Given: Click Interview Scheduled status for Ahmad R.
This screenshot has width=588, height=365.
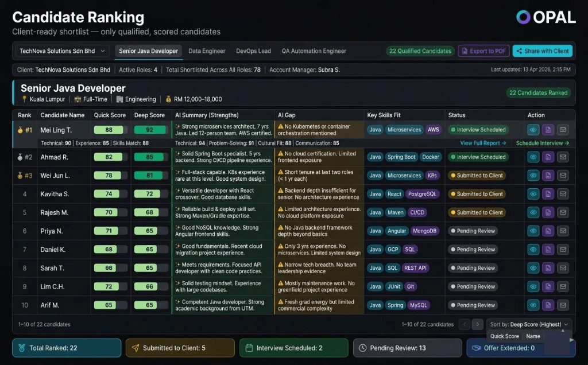Looking at the screenshot, I should (478, 157).
